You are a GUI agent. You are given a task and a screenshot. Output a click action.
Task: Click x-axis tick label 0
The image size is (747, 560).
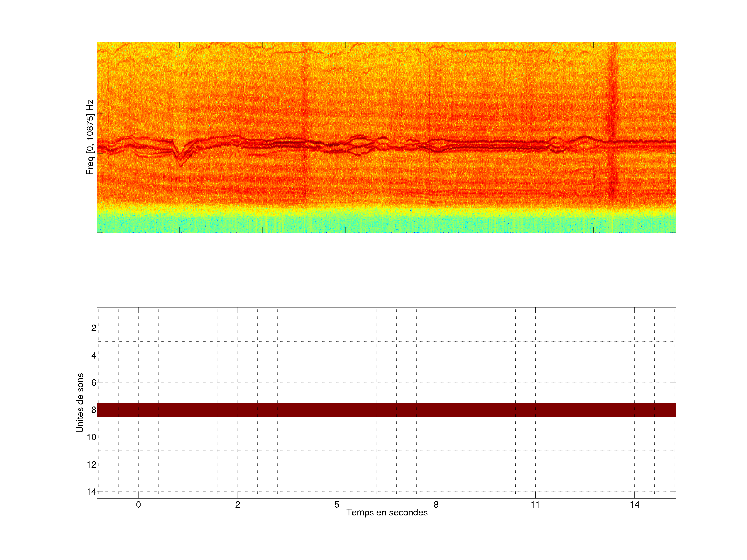coord(139,505)
